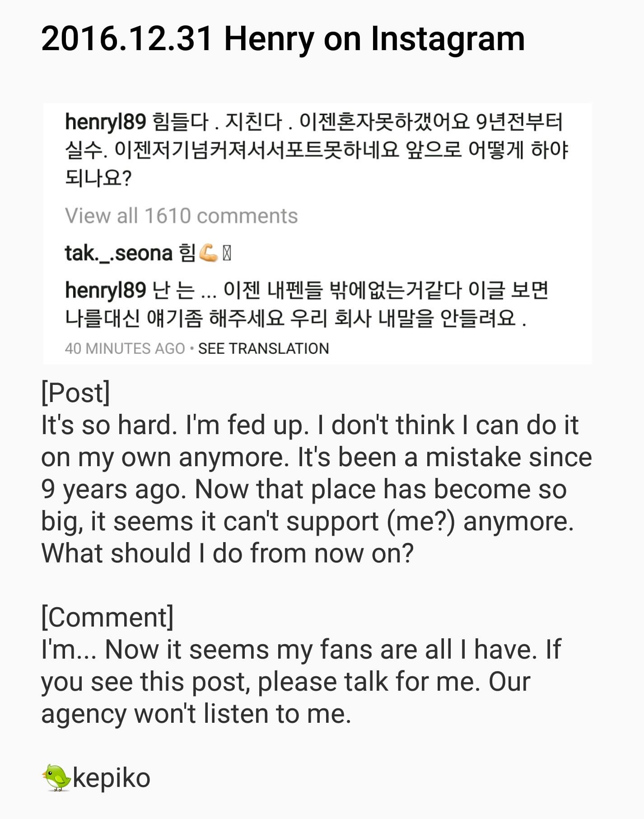Click the [Post] heading label
This screenshot has width=644, height=819.
tap(75, 393)
